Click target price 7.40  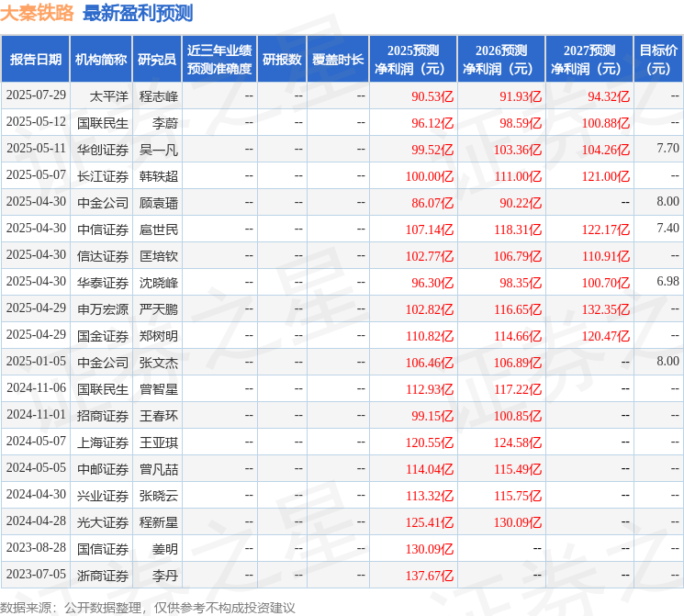pyautogui.click(x=667, y=229)
